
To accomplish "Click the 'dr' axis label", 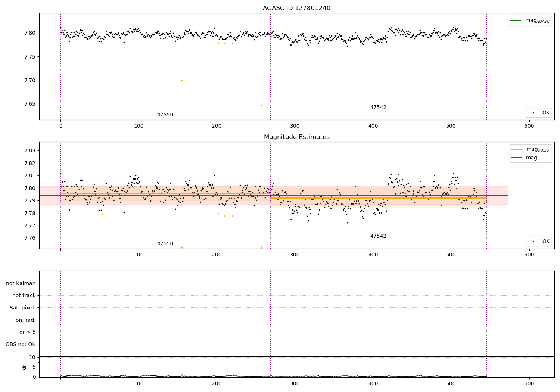I will coord(24,367).
